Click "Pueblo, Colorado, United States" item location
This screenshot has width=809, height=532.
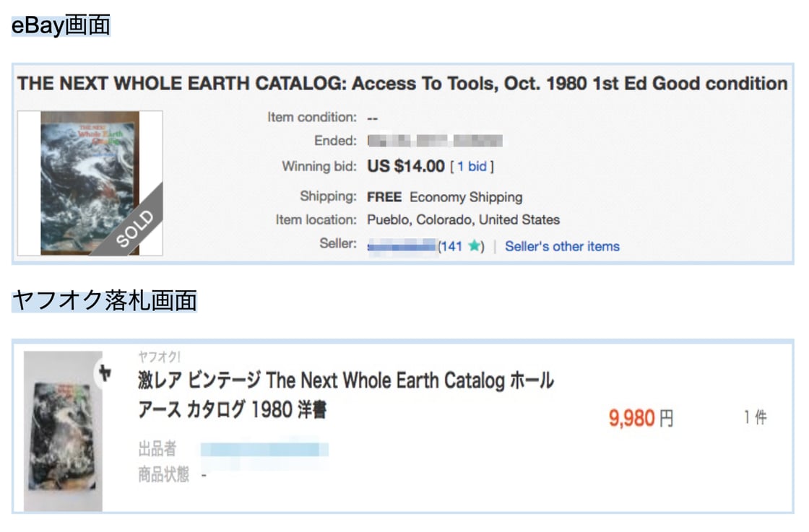[463, 219]
